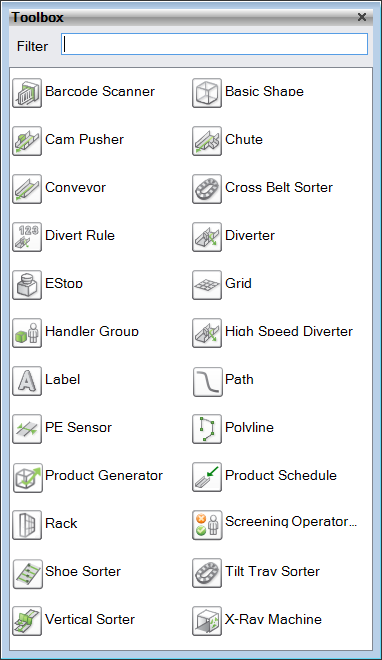
Task: Click the Shoe Sorter text label
Action: click(83, 571)
